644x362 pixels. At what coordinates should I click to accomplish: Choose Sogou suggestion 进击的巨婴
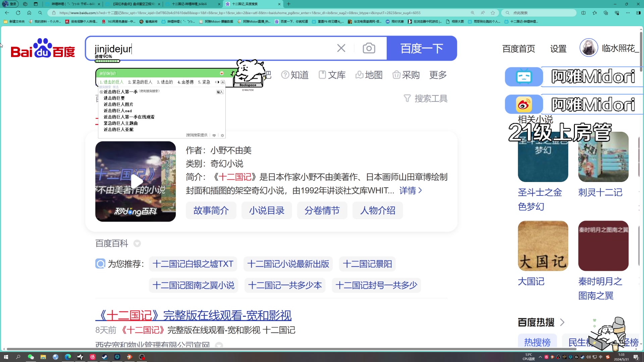[114, 98]
